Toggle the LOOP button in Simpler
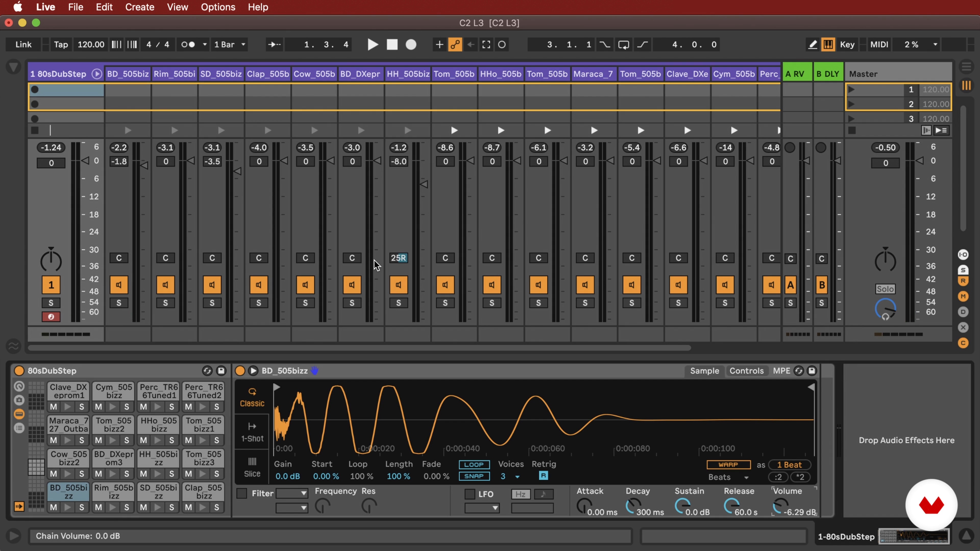Viewport: 980px width, 551px height. 474,465
